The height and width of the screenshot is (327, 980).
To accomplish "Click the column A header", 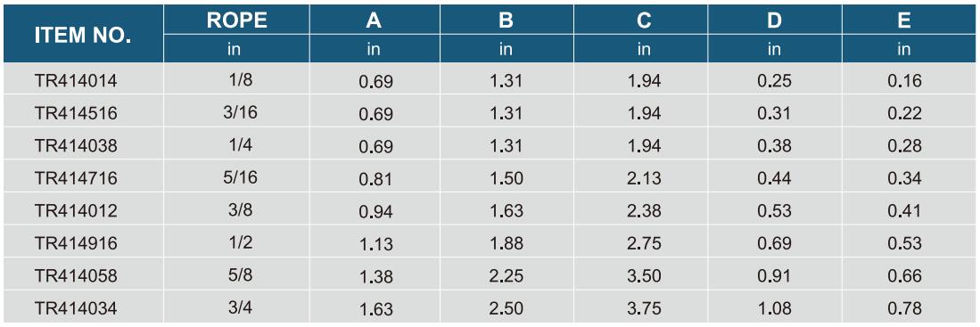I will (374, 20).
